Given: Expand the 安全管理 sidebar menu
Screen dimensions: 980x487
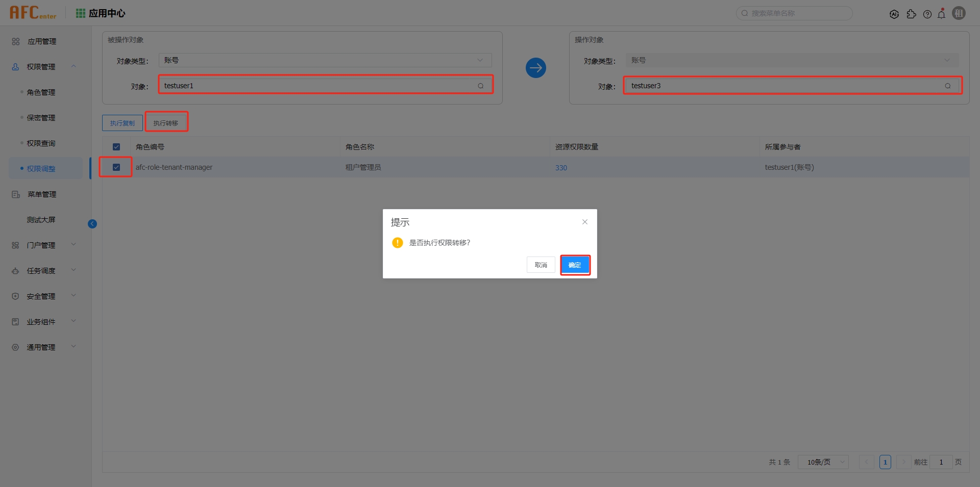Looking at the screenshot, I should (43, 296).
